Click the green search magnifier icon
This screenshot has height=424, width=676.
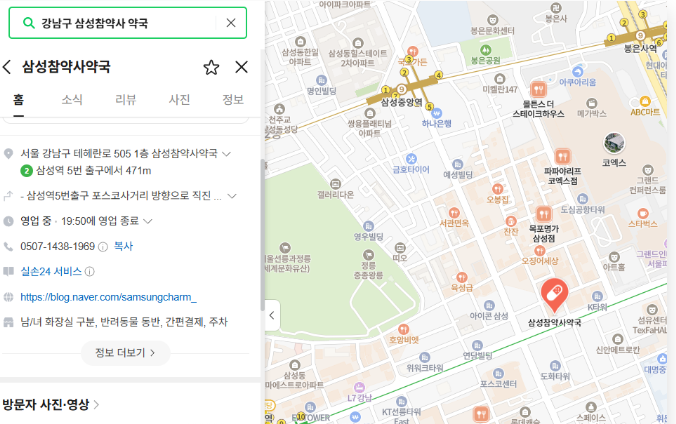pyautogui.click(x=28, y=23)
